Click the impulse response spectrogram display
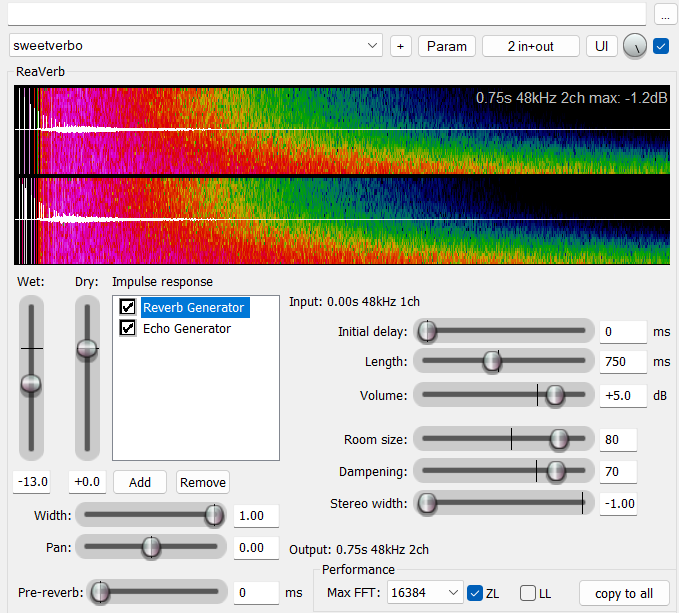 tap(342, 175)
